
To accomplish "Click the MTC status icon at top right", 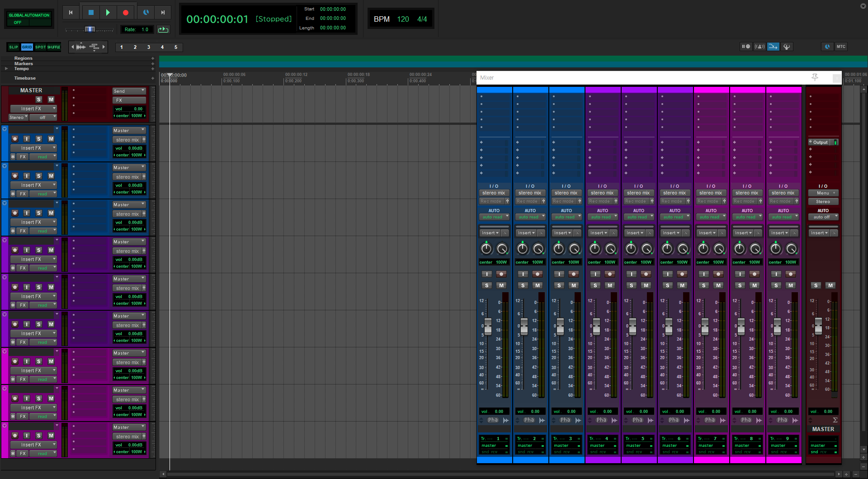I will point(841,47).
